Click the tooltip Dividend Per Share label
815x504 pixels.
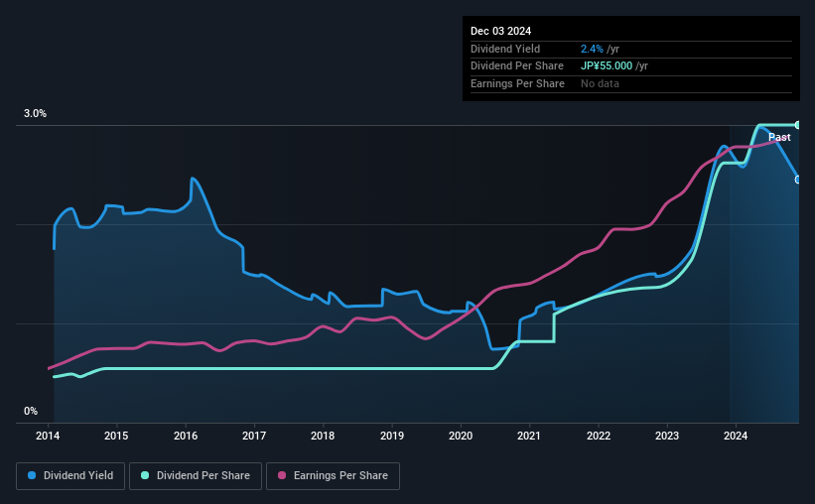point(516,66)
